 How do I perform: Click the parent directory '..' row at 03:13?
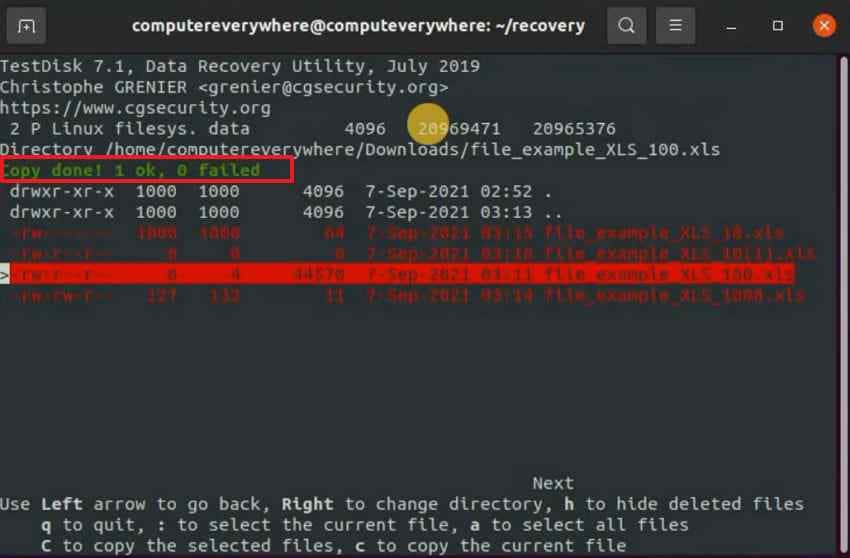(x=286, y=212)
